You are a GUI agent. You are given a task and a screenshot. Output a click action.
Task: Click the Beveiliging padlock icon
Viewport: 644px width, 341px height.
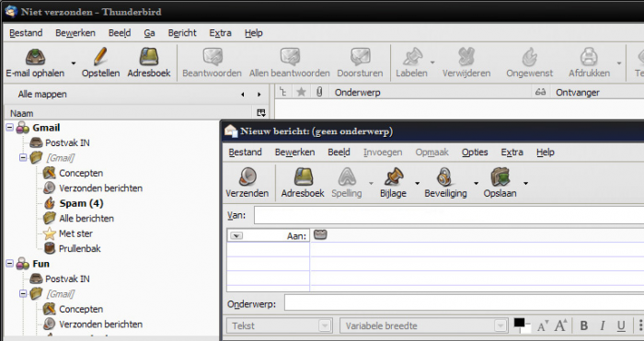(x=444, y=176)
